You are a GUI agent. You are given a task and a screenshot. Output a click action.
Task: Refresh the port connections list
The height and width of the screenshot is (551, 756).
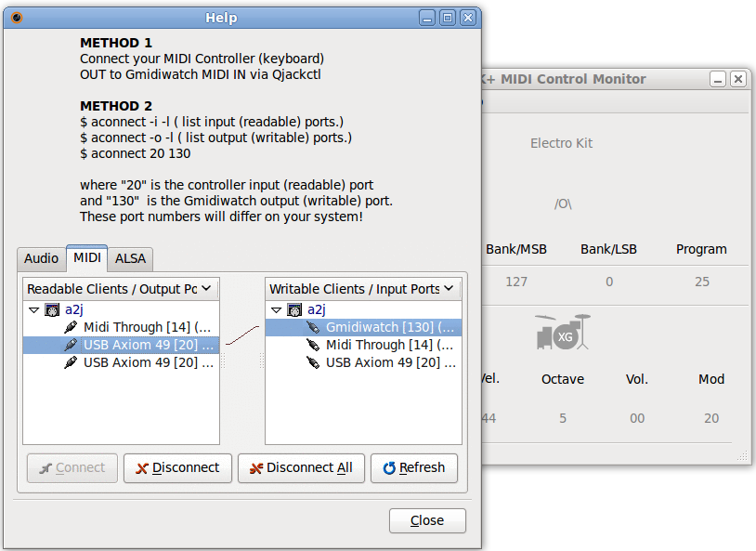(x=414, y=468)
